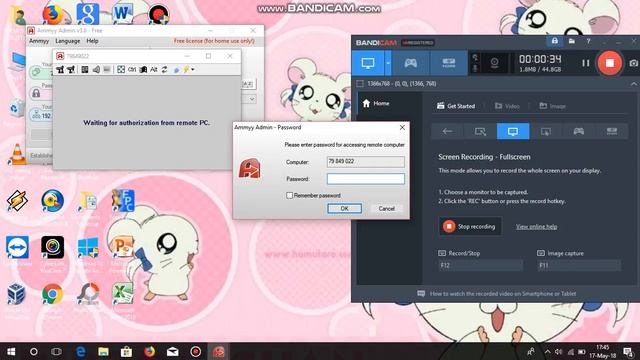The image size is (640, 360).
Task: Switch to the Image tab in Bandicam
Action: coord(552,106)
